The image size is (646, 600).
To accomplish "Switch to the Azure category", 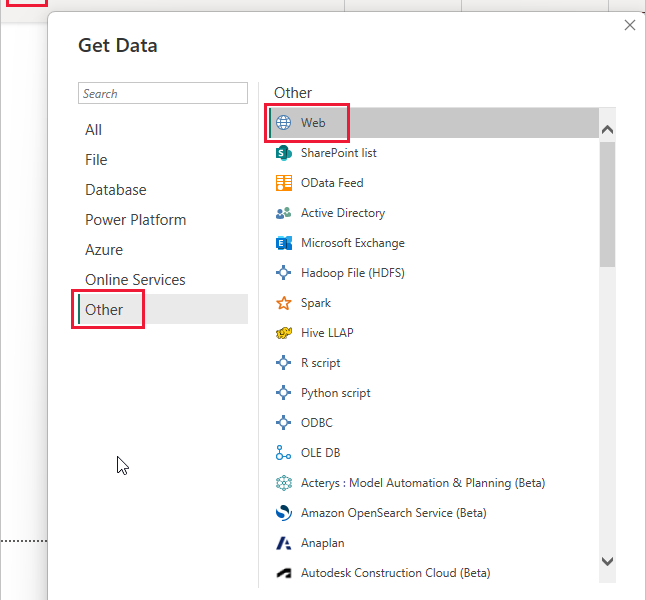I will (x=104, y=250).
